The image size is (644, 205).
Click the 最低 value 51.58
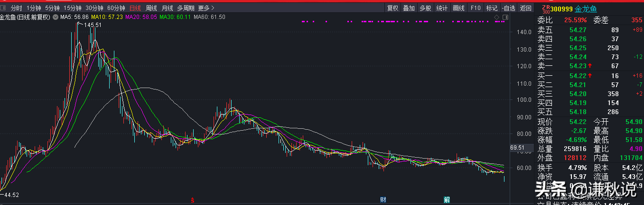634,140
